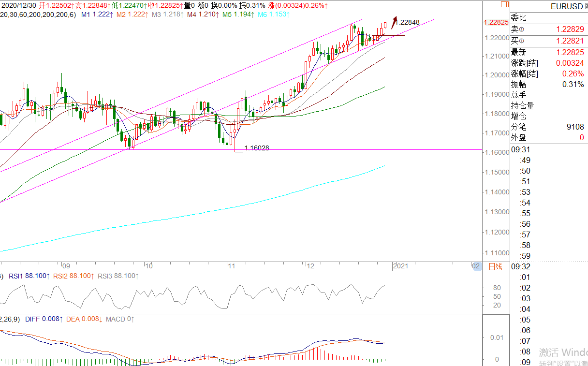Click the 2021 year marker on timeline
The height and width of the screenshot is (366, 588).
coord(401,266)
